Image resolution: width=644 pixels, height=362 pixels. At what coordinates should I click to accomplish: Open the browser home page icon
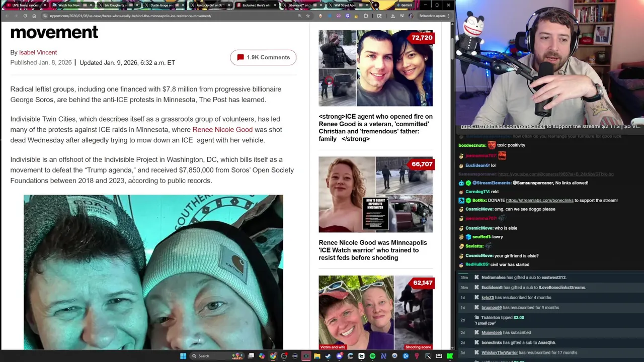coord(34,16)
